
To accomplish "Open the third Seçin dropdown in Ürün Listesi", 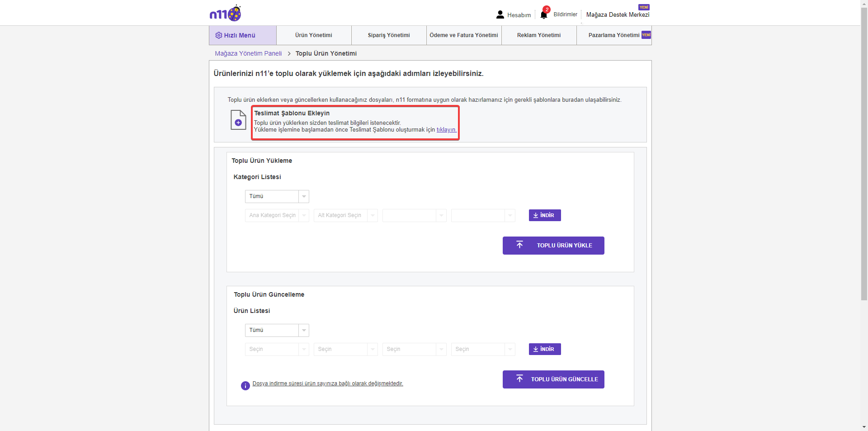I will 415,349.
